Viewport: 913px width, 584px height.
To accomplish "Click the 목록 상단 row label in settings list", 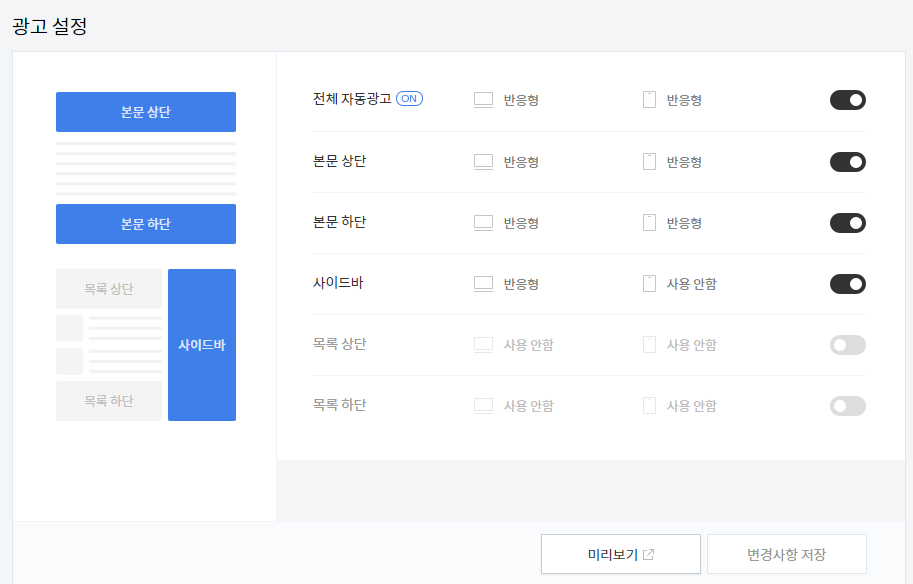I will [x=339, y=344].
